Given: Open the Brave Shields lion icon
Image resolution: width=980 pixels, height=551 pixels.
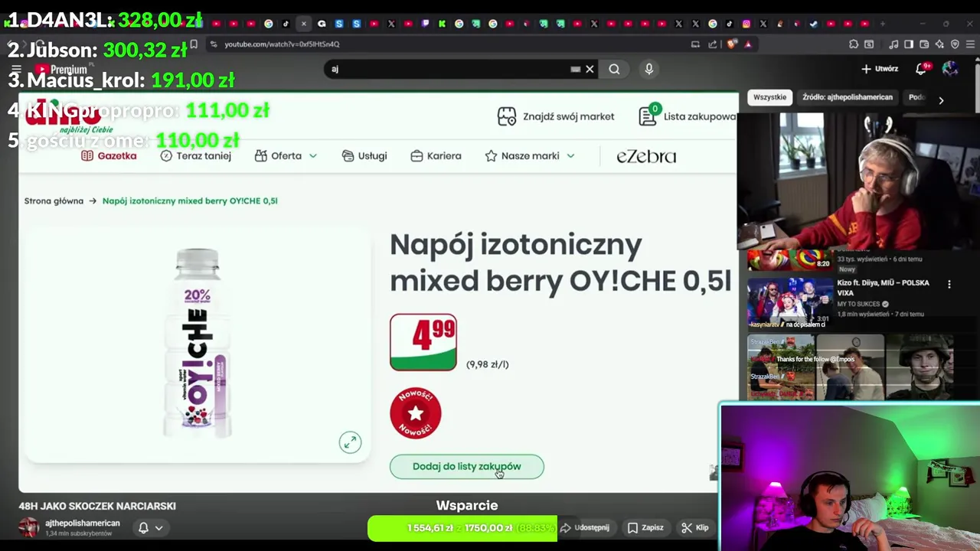Looking at the screenshot, I should (732, 44).
